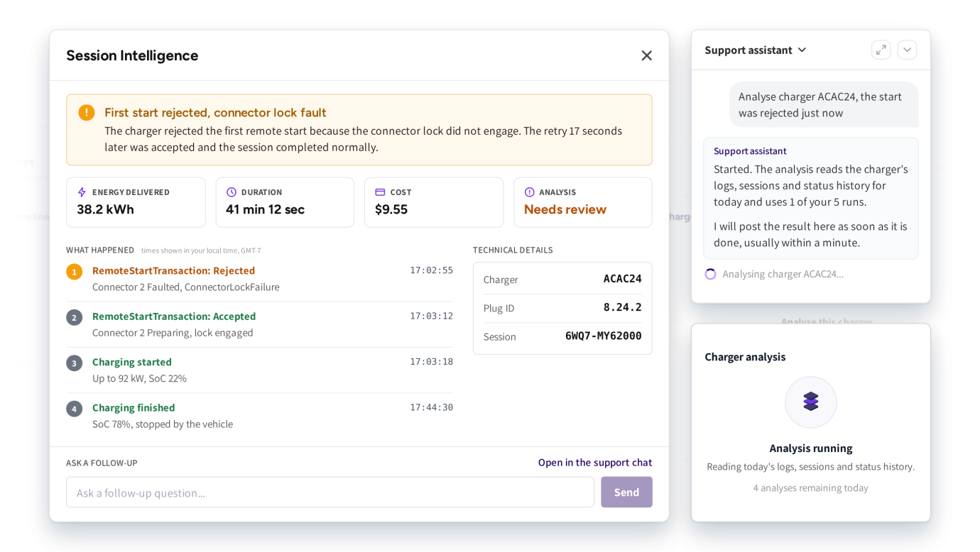This screenshot has width=980, height=552.
Task: Click the stacked layers Charger analysis icon
Action: coord(811,402)
